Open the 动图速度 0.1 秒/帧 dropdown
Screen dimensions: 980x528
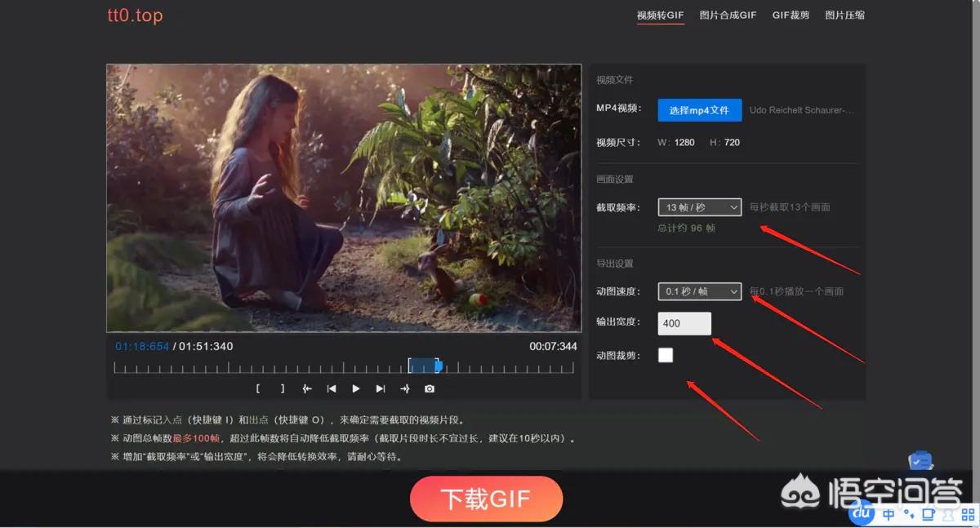tap(700, 291)
